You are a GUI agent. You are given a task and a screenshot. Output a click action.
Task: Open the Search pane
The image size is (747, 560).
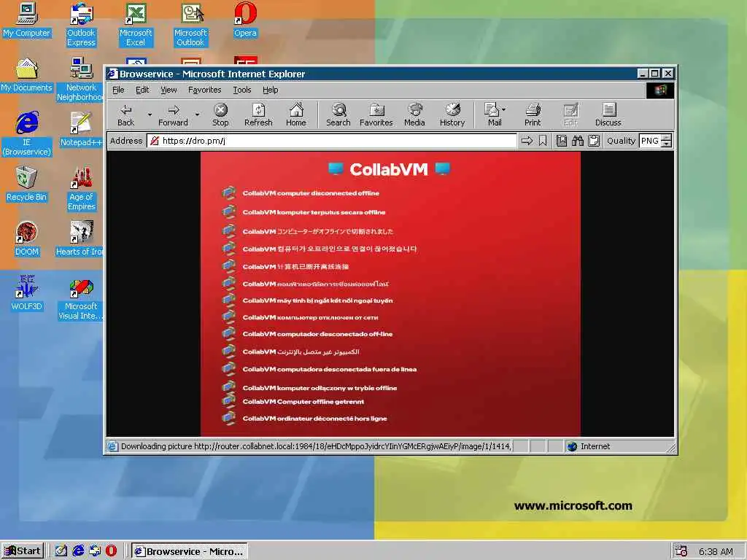pyautogui.click(x=338, y=115)
